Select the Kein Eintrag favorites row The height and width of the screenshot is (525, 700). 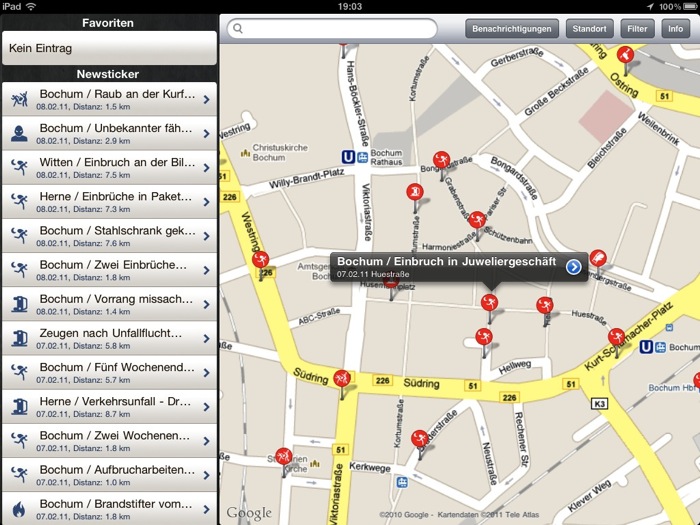109,47
